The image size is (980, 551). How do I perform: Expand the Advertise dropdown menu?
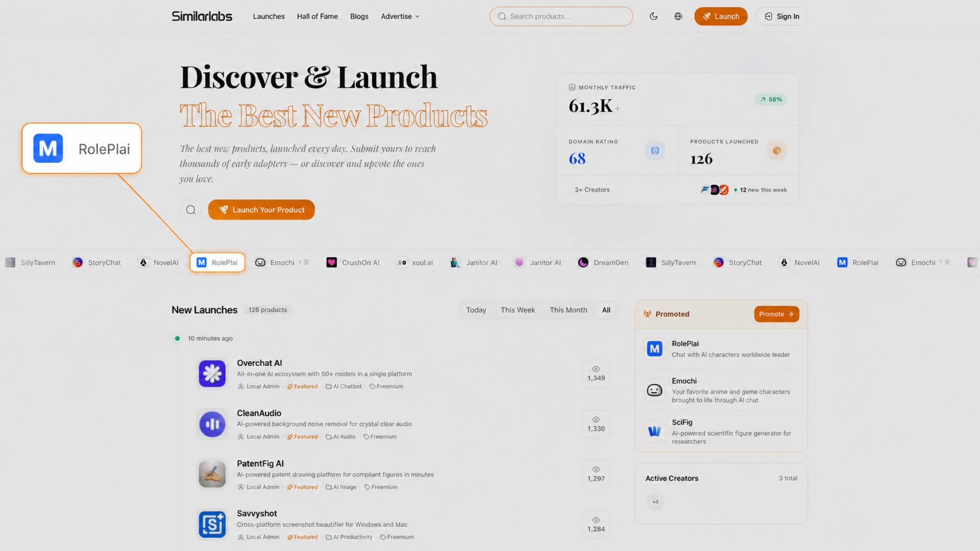[400, 16]
